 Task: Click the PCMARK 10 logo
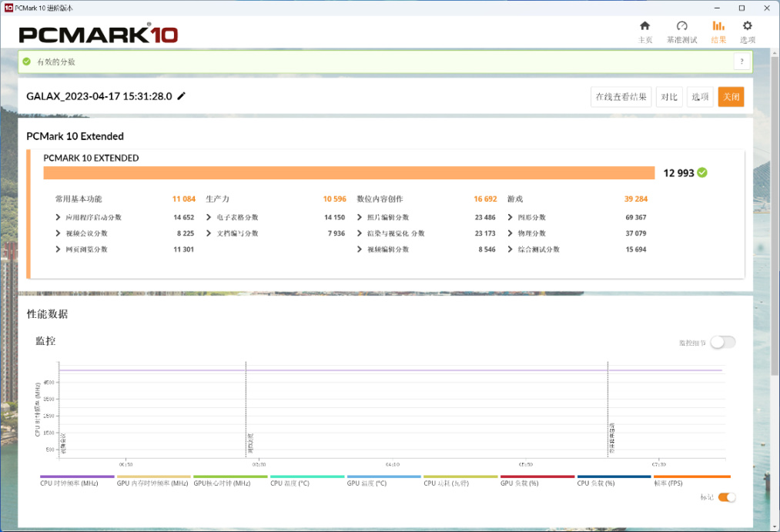click(99, 33)
